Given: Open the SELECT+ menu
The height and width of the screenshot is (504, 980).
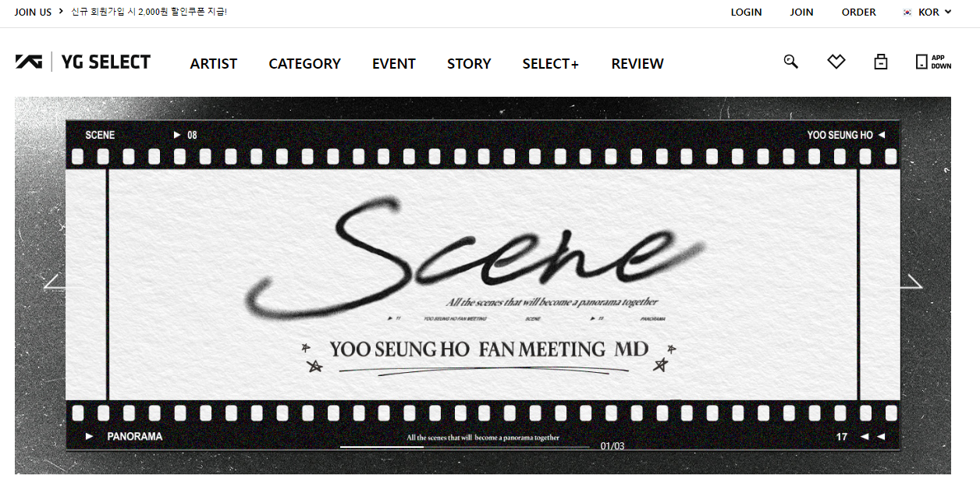Looking at the screenshot, I should (551, 64).
